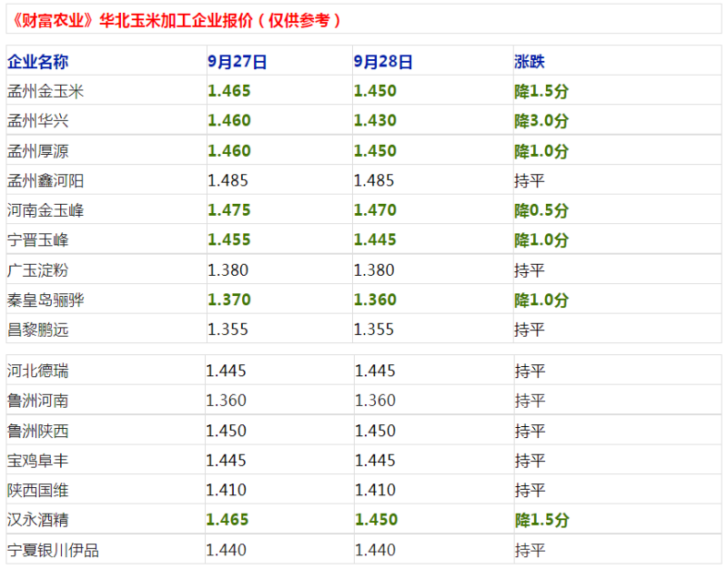Click the company name 秦皇岛骊骅
The width and height of the screenshot is (728, 570).
pos(45,300)
